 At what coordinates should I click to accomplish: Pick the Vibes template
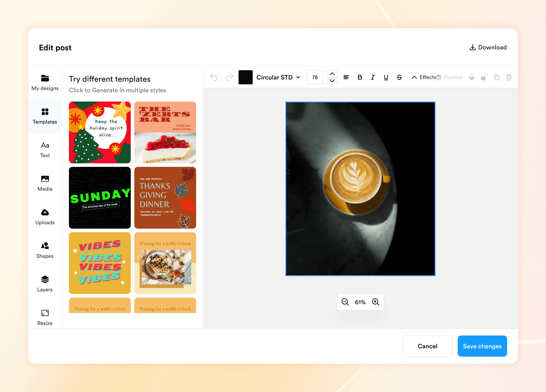coord(100,263)
